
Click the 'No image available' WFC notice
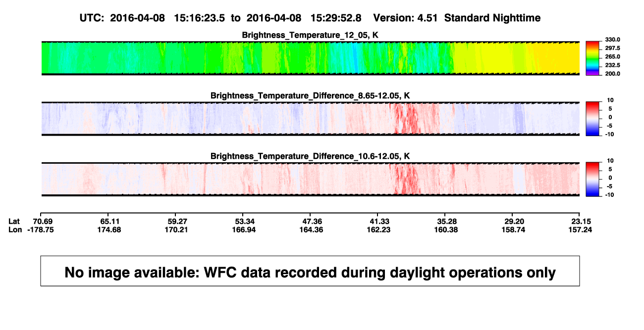310,271
